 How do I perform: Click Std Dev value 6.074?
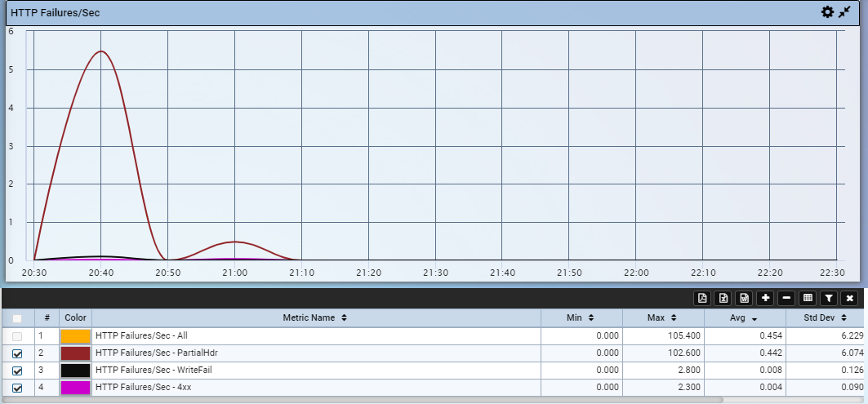point(853,353)
